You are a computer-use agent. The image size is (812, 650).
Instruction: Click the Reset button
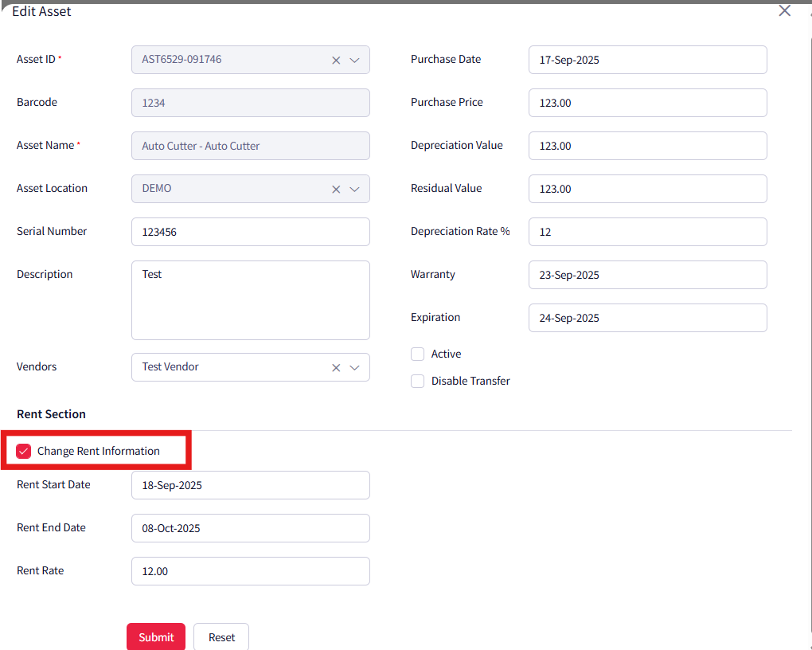(221, 637)
